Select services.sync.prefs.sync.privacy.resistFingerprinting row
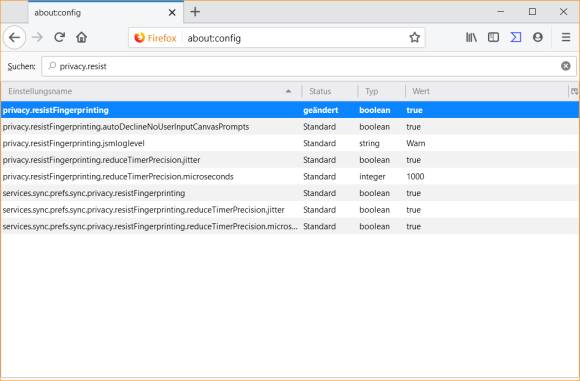 pyautogui.click(x=290, y=193)
